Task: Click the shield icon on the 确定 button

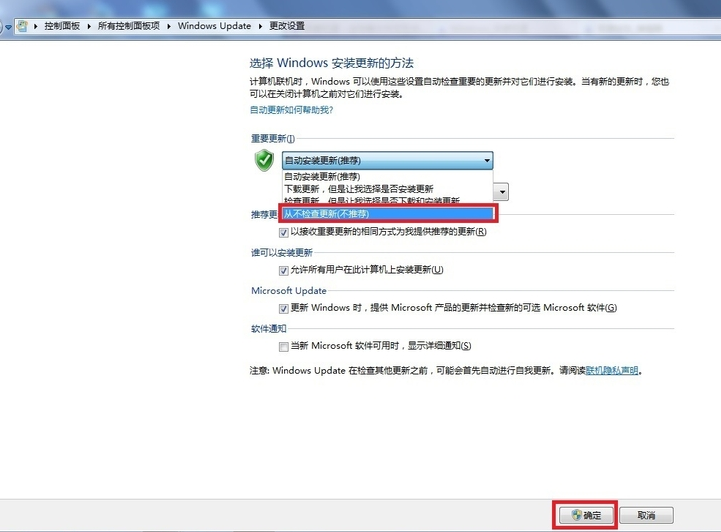Action: pyautogui.click(x=575, y=515)
